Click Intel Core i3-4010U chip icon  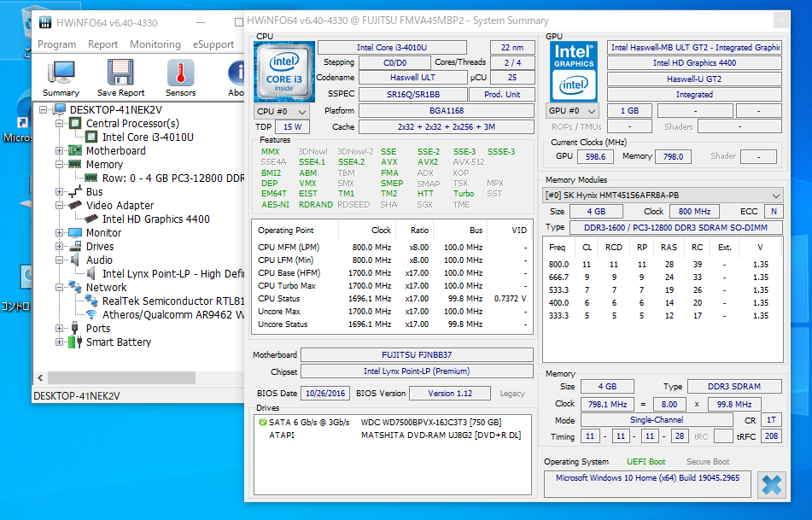91,137
